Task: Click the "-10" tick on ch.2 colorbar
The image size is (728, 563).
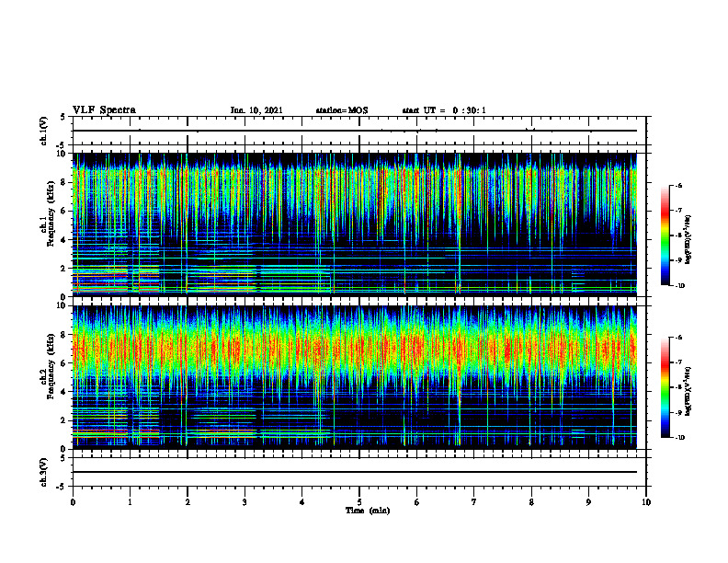Action: [679, 438]
